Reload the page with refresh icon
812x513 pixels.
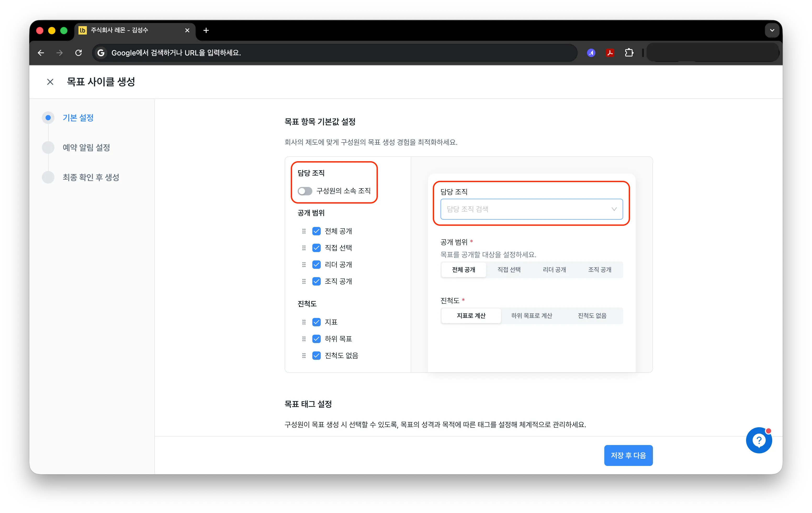click(78, 53)
